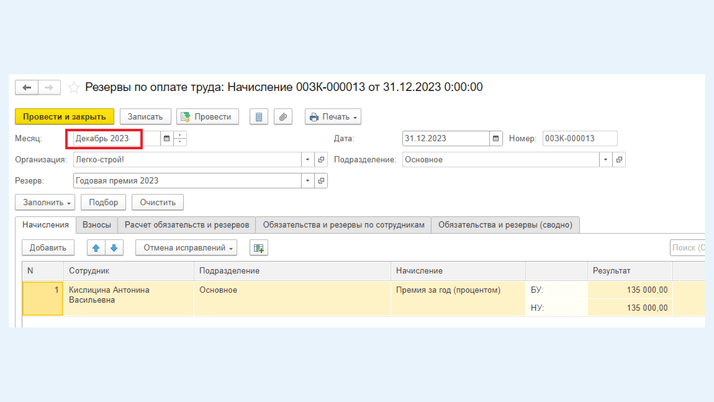Open the document movements report icon
The width and height of the screenshot is (714, 402).
tap(258, 117)
